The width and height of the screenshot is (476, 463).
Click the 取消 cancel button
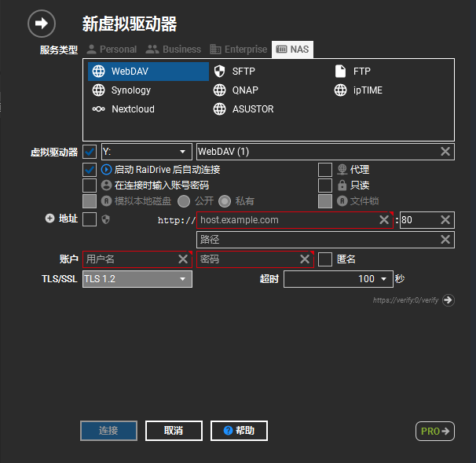[x=174, y=431]
